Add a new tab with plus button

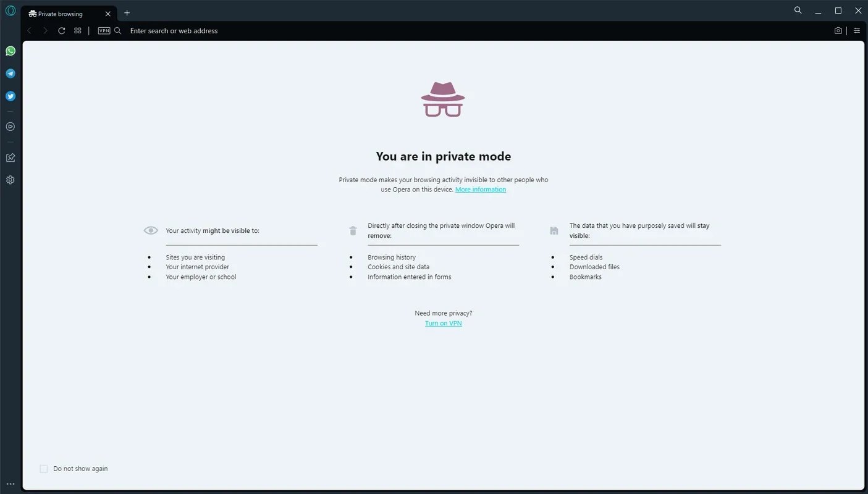tap(127, 13)
